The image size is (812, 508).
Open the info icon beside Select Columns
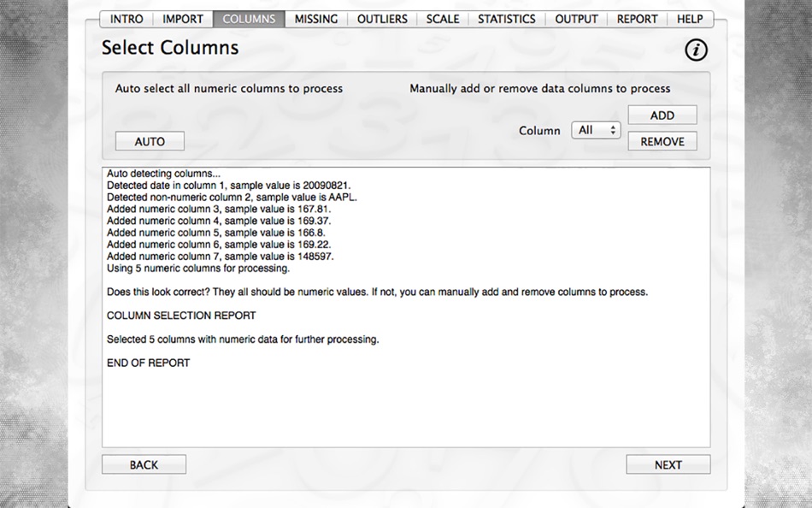696,50
